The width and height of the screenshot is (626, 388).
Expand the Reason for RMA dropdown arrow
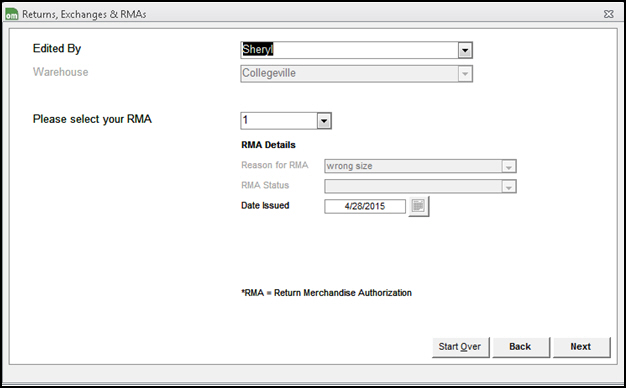tap(509, 166)
